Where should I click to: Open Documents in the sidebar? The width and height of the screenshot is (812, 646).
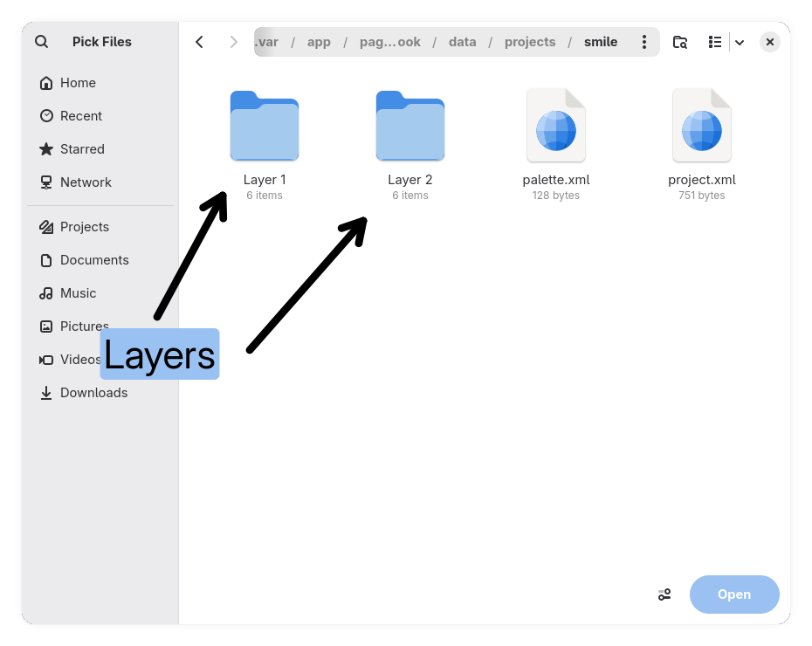coord(100,260)
